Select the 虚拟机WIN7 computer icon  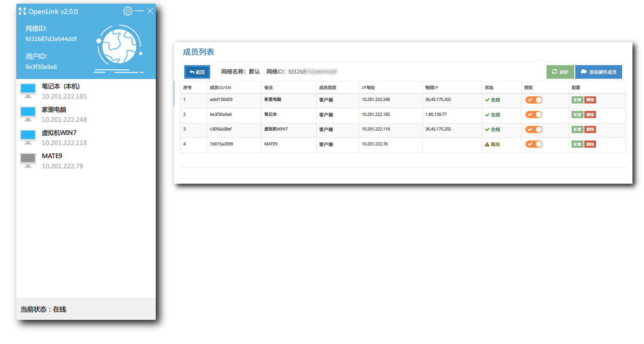point(28,137)
